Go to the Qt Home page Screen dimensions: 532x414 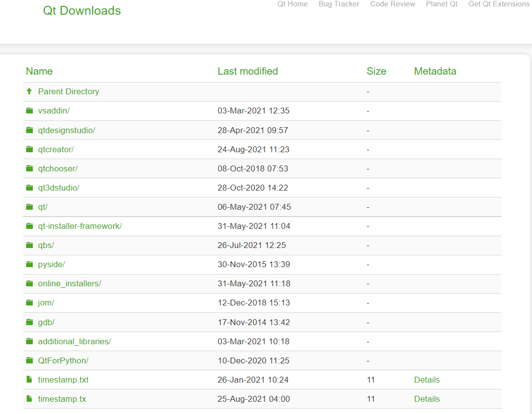point(292,4)
